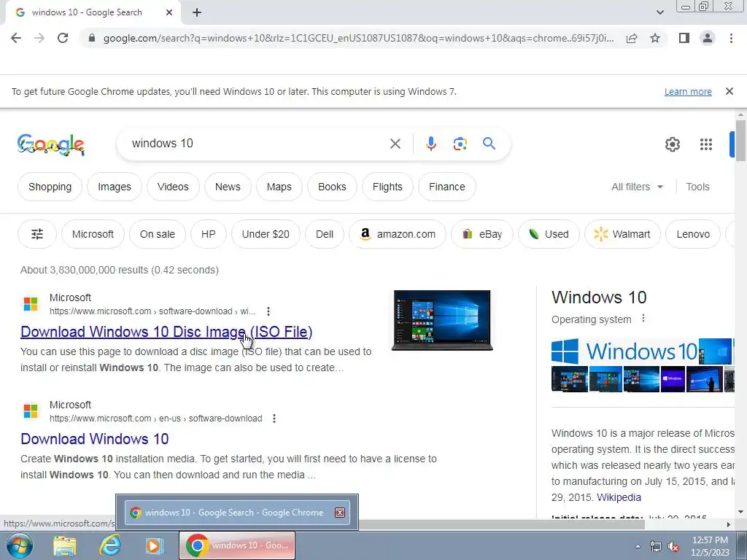Open the Google apps grid
747x560 pixels.
coord(706,144)
